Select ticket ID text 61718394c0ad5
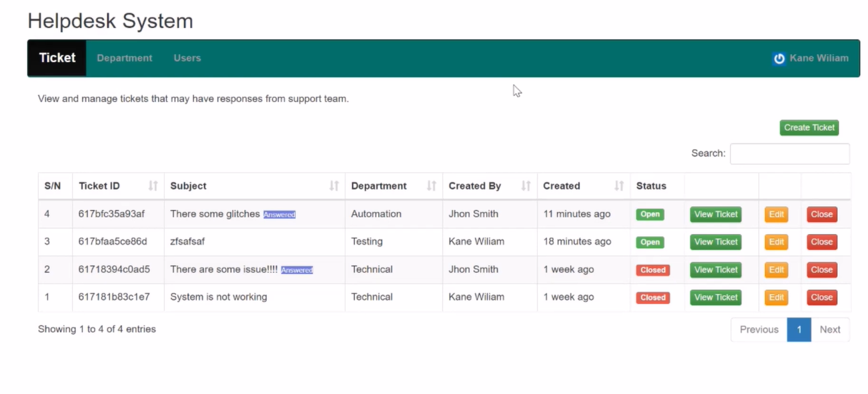The width and height of the screenshot is (868, 394). [114, 269]
